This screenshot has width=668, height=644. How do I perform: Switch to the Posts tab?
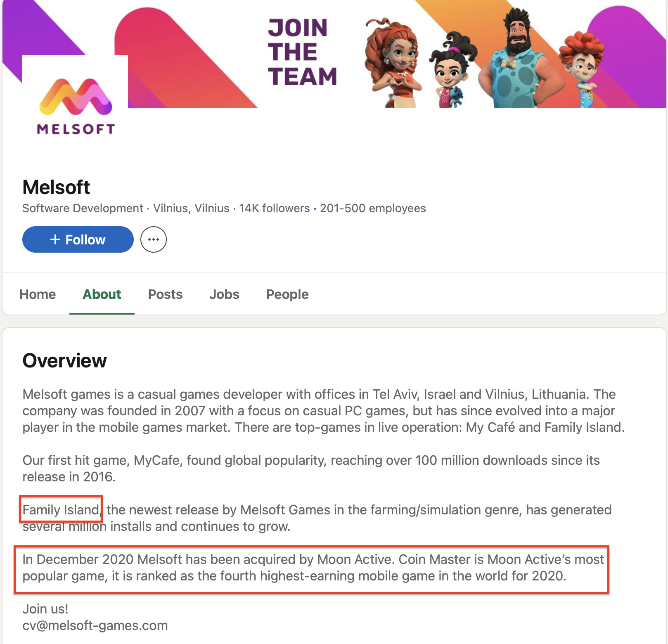(165, 294)
